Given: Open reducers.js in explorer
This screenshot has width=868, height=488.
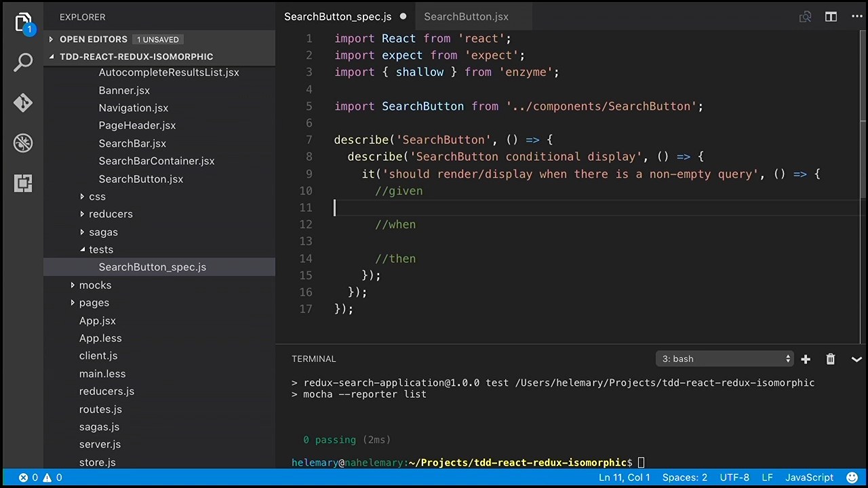Looking at the screenshot, I should pyautogui.click(x=106, y=392).
